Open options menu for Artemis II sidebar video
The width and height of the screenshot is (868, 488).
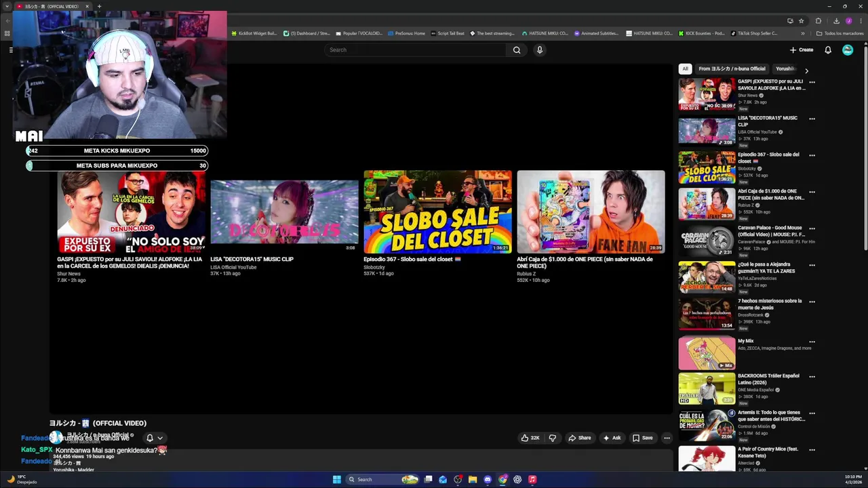point(812,413)
